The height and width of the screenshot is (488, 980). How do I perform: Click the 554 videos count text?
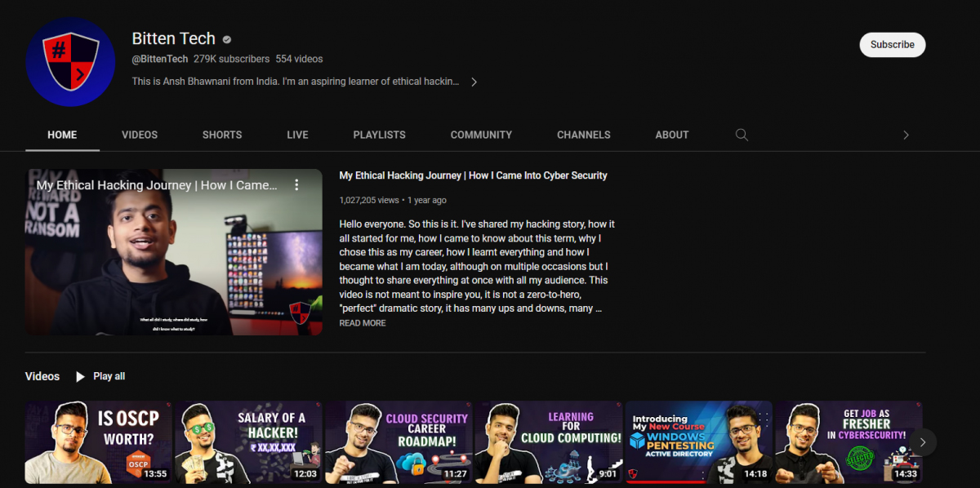tap(299, 59)
